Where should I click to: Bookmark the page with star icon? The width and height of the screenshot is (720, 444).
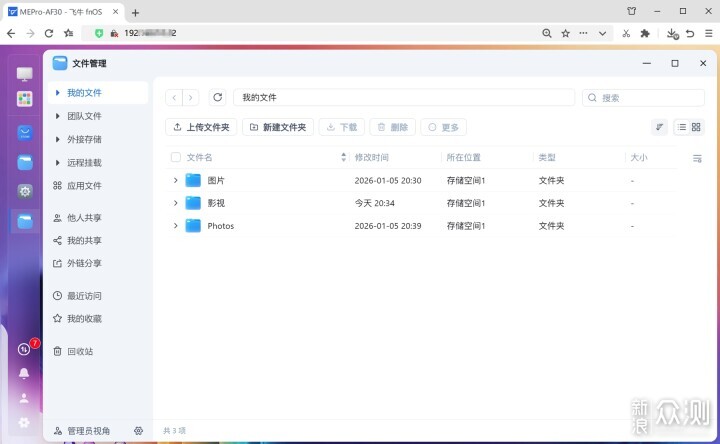566,33
